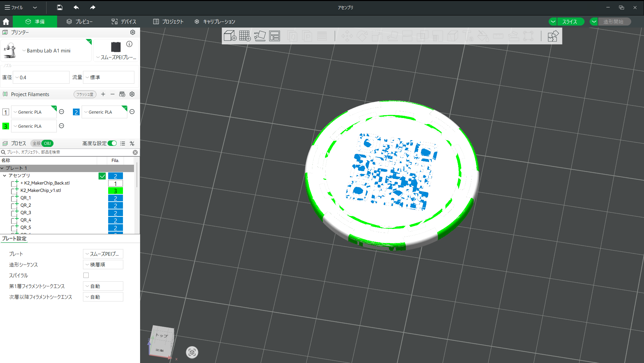Toggle the アセンブリ printable checkbox
Screen dimensions: 644x363
102,176
